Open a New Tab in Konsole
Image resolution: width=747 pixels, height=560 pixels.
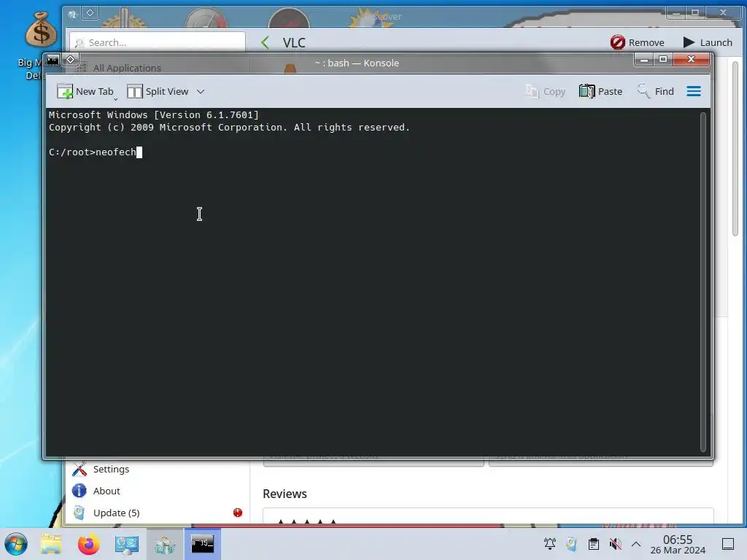click(x=86, y=91)
